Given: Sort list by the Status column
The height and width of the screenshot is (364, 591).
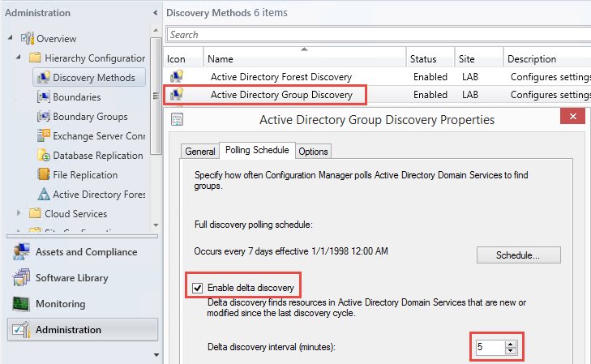Looking at the screenshot, I should 430,58.
